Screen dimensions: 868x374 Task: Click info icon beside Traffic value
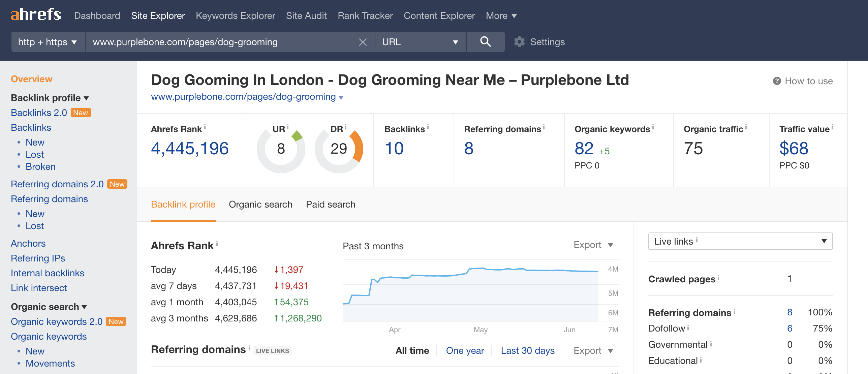click(x=832, y=127)
